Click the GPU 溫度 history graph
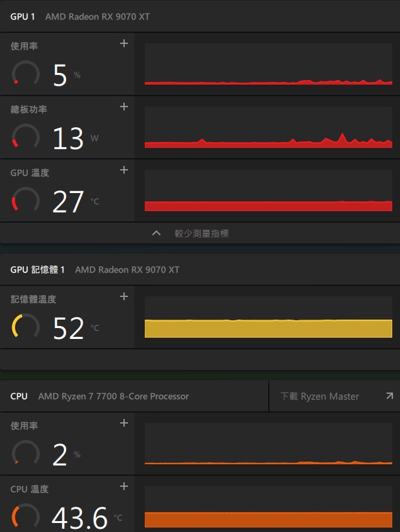The image size is (400, 532). coord(268,190)
